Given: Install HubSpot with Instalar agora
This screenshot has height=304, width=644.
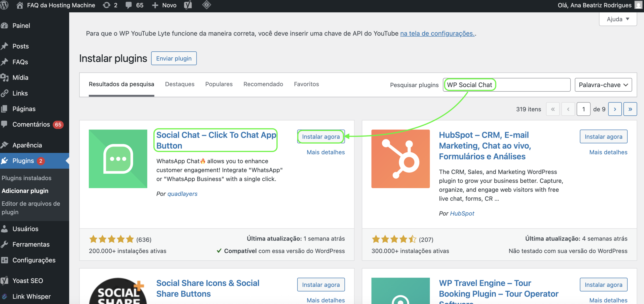Looking at the screenshot, I should click(603, 137).
